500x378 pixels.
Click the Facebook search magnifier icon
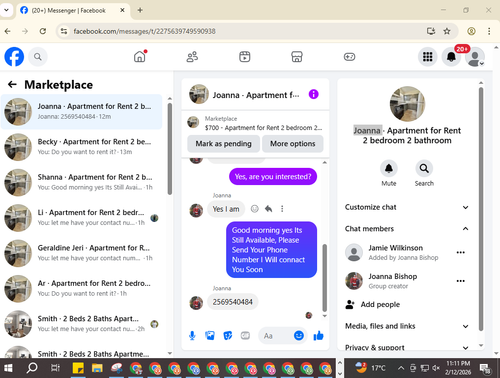pyautogui.click(x=38, y=57)
